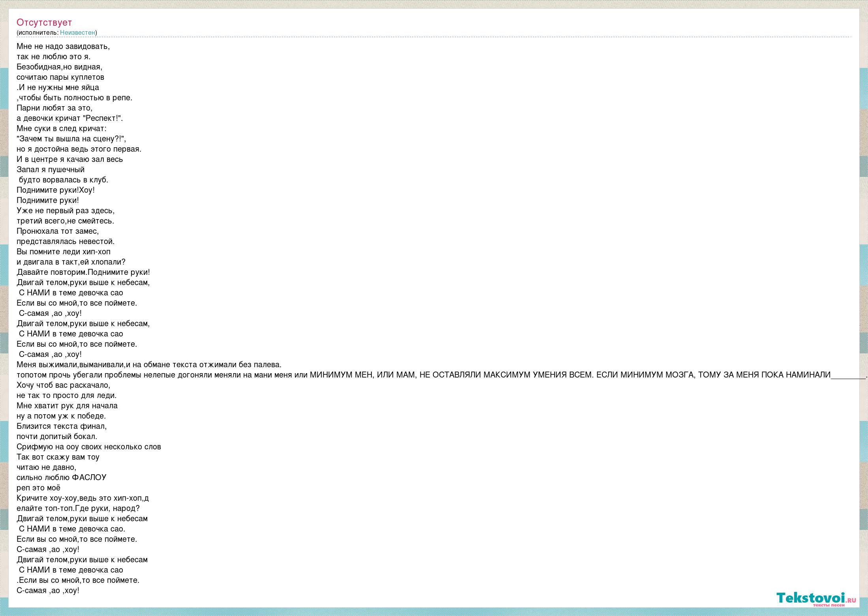Screen dimensions: 868x616
Task: Click the line Поднимите руки!Хоу!
Action: 55,190
